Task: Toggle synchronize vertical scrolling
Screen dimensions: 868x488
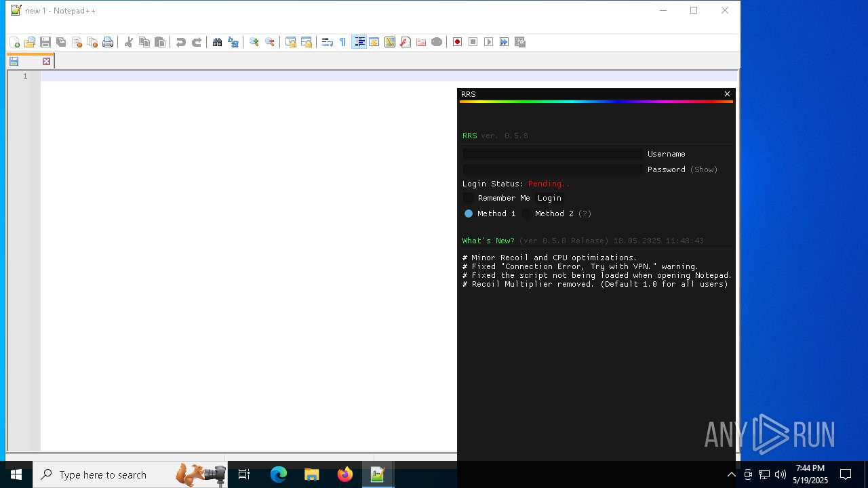Action: tap(291, 42)
